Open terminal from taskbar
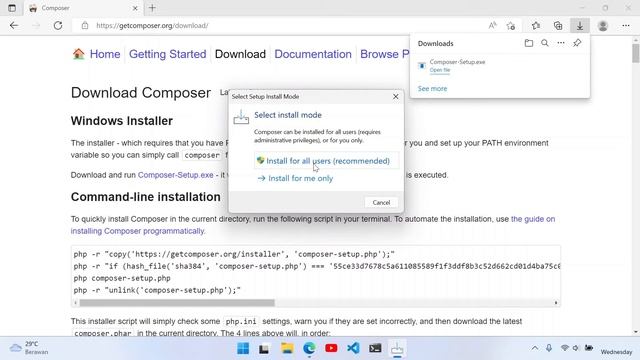The height and width of the screenshot is (360, 640). [x=375, y=349]
